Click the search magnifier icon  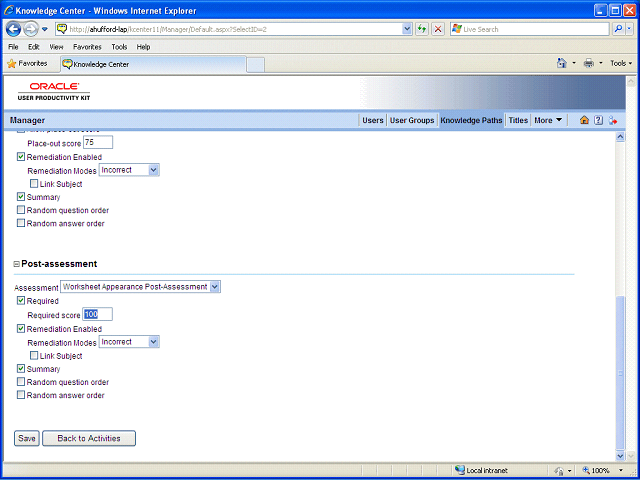click(x=618, y=29)
